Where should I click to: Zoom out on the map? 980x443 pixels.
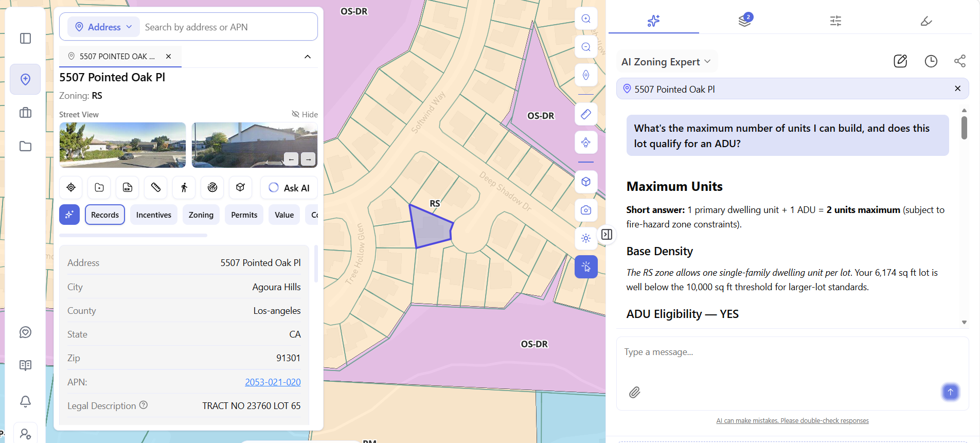pos(586,47)
